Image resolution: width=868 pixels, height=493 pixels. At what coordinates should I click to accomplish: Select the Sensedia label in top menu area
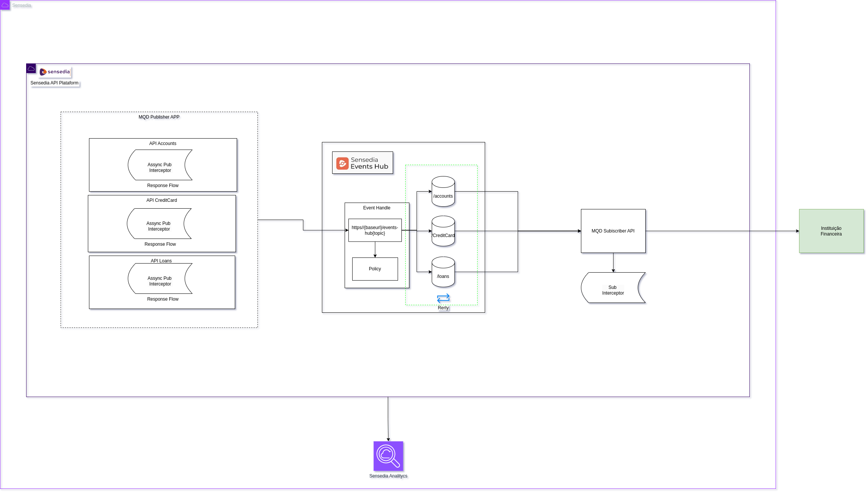(22, 5)
